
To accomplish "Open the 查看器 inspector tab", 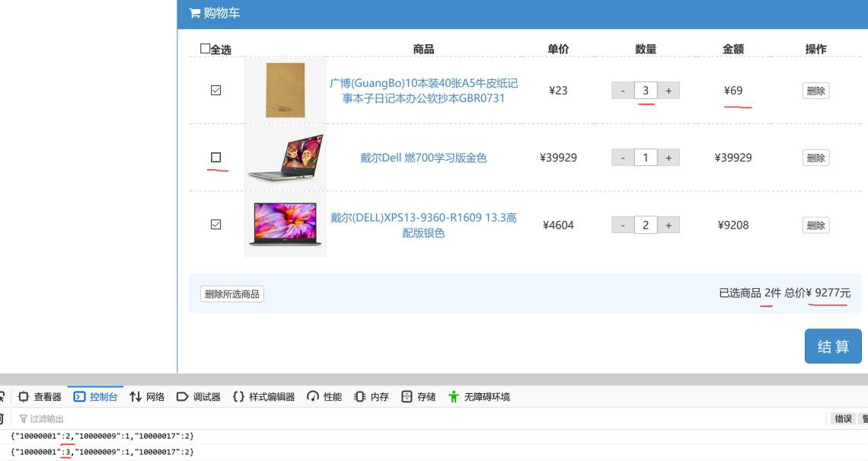I will coord(40,397).
